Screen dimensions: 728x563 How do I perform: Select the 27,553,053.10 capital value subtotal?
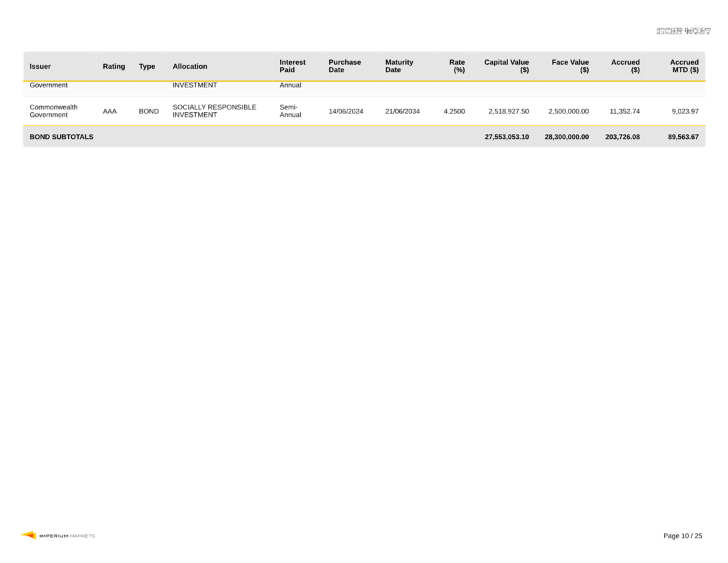(507, 137)
